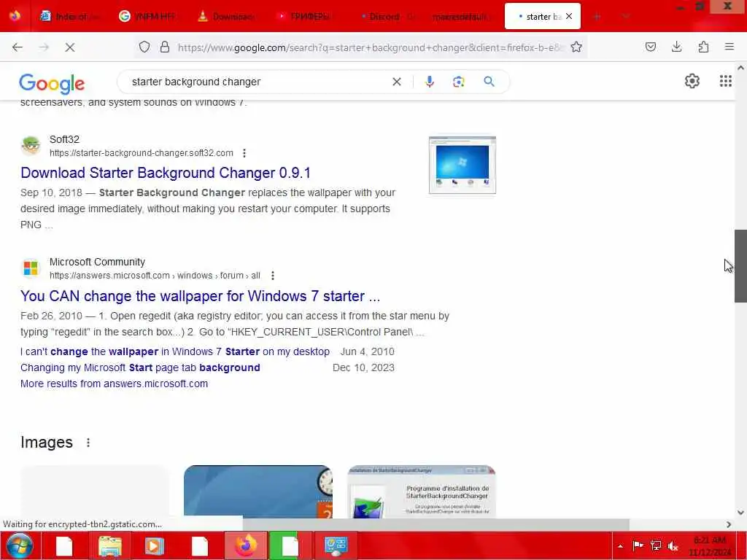Open the Soft32 site name link
Image resolution: width=747 pixels, height=560 pixels.
pyautogui.click(x=64, y=139)
